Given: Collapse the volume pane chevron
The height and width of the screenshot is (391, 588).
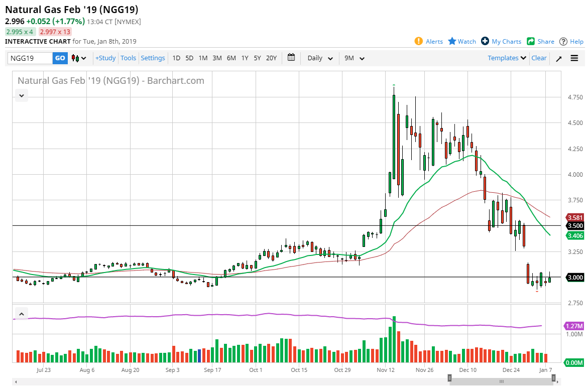Looking at the screenshot, I should coord(22,314).
